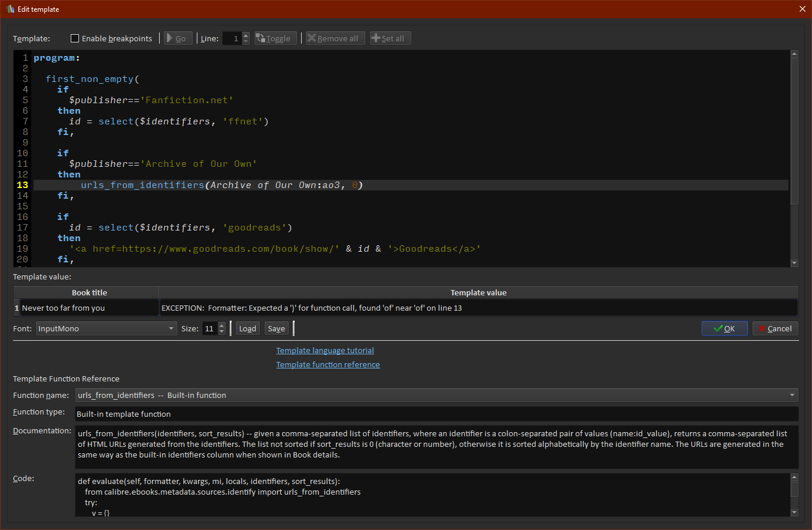Open the Template language tutorial link
This screenshot has width=812, height=530.
click(x=325, y=350)
